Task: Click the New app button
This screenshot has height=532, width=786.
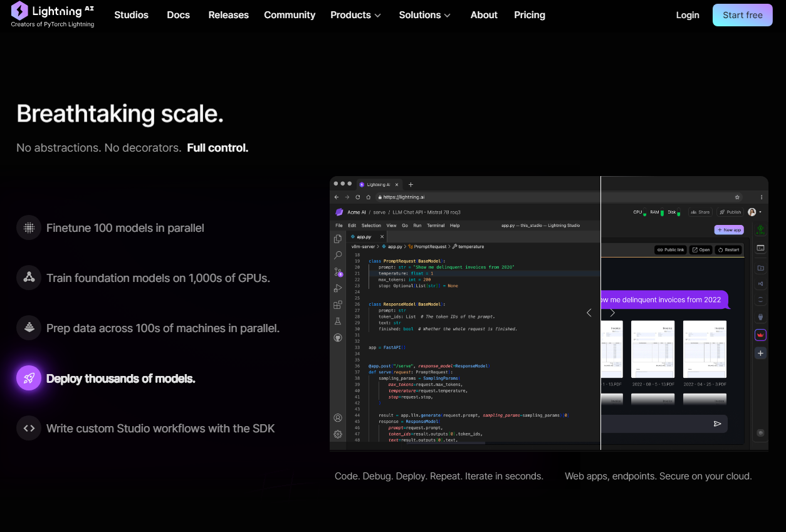Action: coord(729,230)
